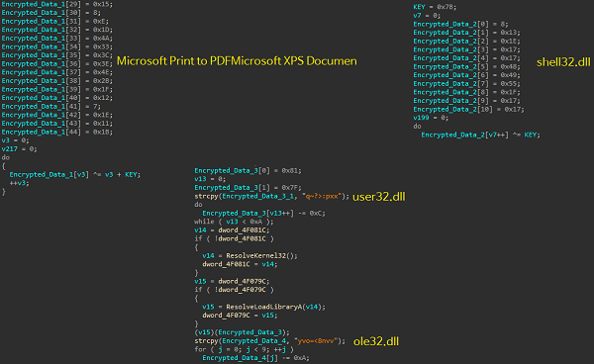Click the line Encrypted_Data_2[0] = 8

[460, 24]
